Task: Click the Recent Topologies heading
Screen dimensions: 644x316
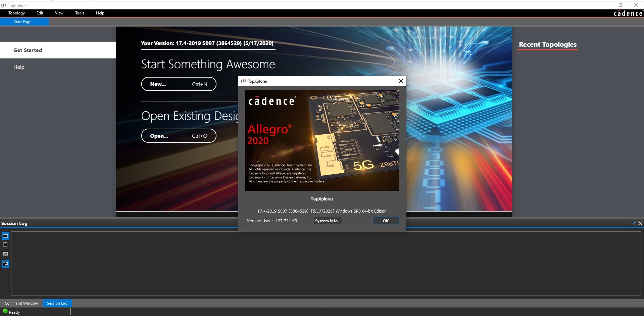Action: click(x=548, y=44)
